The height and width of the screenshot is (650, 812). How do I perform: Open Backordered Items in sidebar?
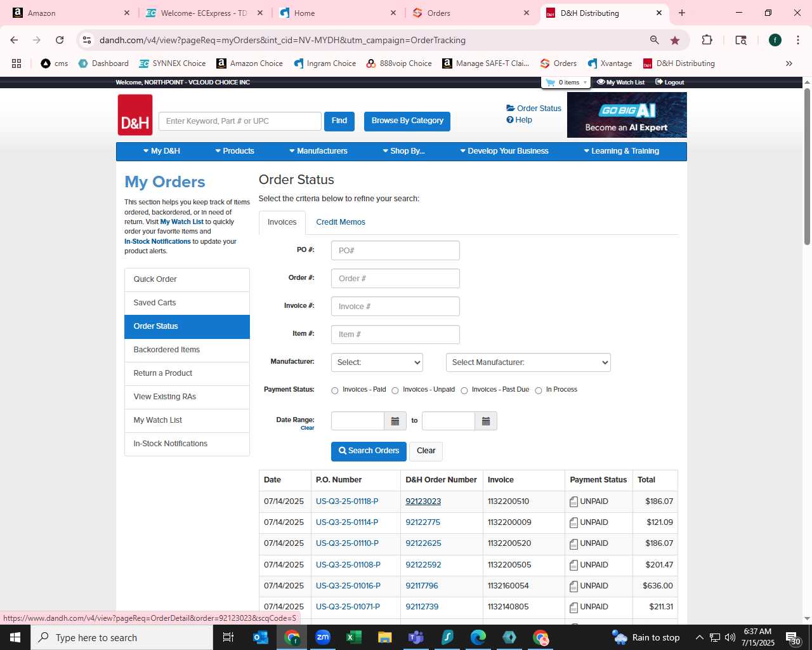pos(187,350)
